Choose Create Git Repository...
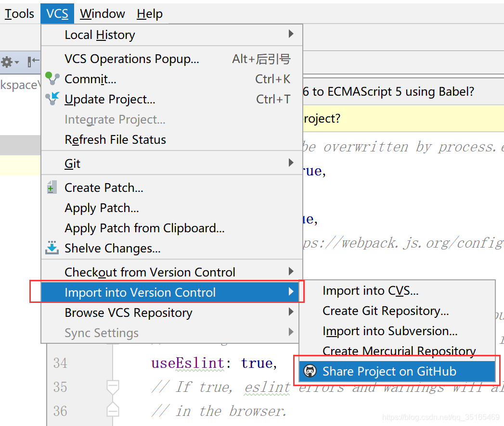 tap(397, 311)
